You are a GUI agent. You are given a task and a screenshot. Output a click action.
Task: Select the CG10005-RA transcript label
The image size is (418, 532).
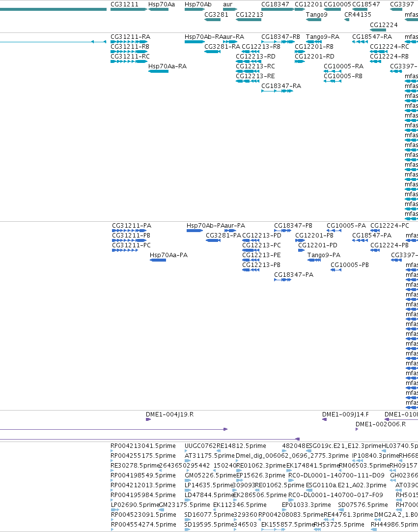click(344, 66)
